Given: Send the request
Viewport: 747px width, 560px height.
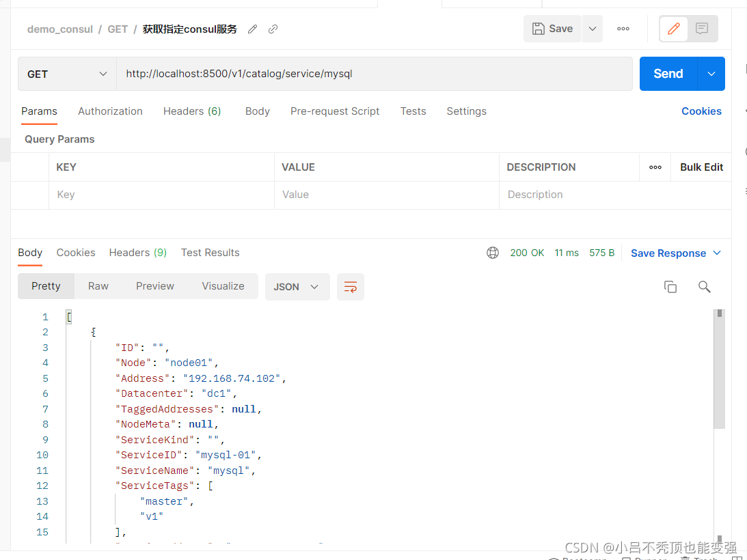Looking at the screenshot, I should tap(668, 74).
